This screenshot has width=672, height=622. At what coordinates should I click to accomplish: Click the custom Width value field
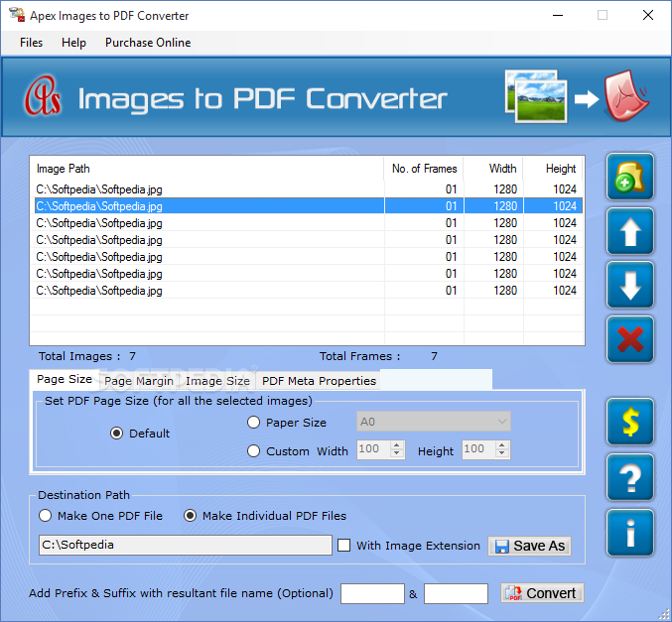click(x=373, y=449)
